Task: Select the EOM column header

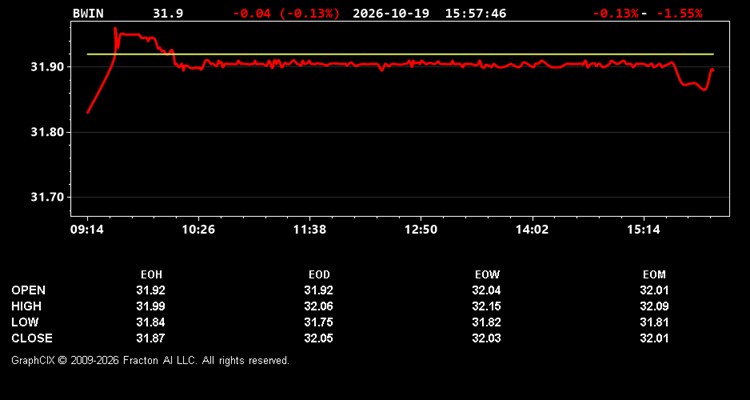Action: pyautogui.click(x=654, y=275)
